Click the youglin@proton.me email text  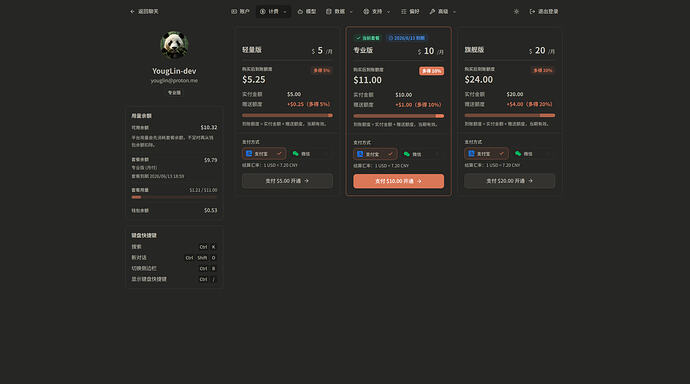(x=174, y=80)
